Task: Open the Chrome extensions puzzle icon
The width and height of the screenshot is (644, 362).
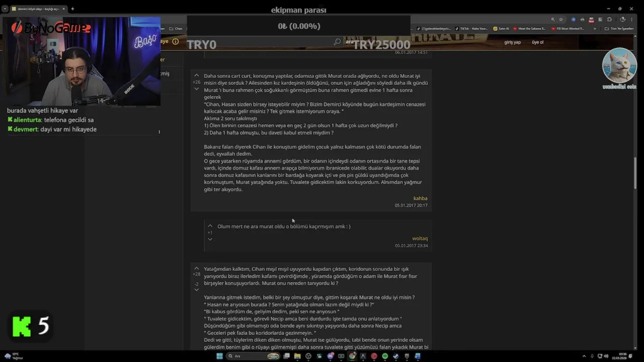Action: click(x=609, y=20)
